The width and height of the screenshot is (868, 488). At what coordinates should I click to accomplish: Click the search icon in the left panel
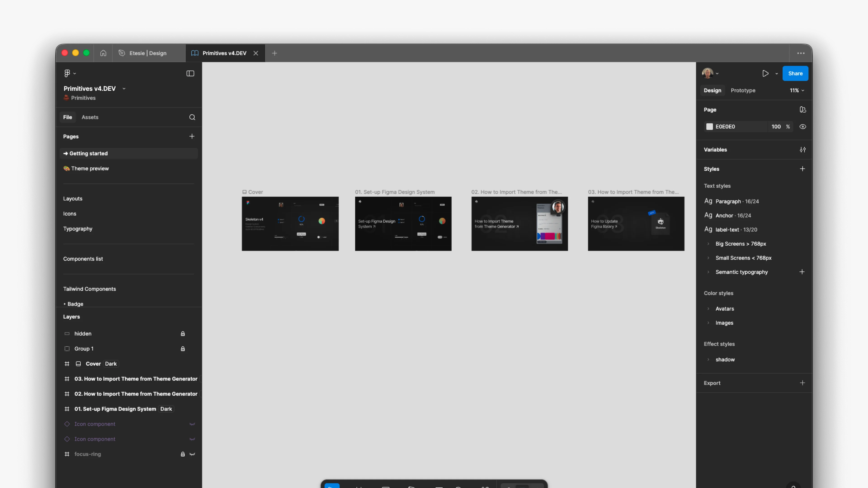coord(192,117)
